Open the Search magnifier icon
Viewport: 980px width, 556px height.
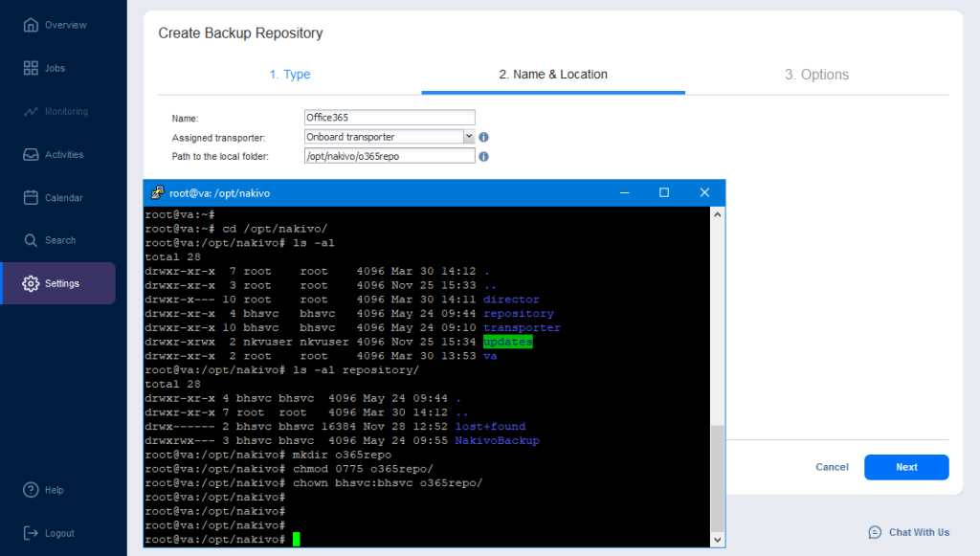click(31, 240)
